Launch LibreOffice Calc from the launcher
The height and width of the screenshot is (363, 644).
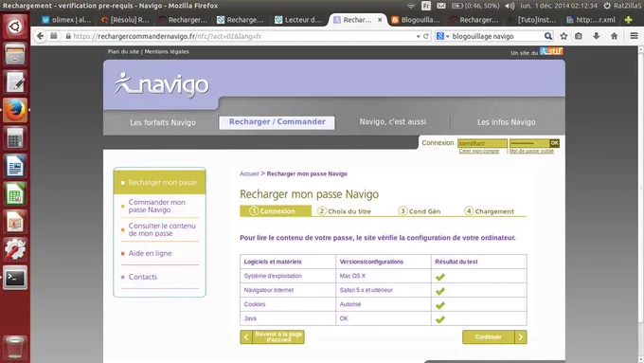pyautogui.click(x=15, y=194)
